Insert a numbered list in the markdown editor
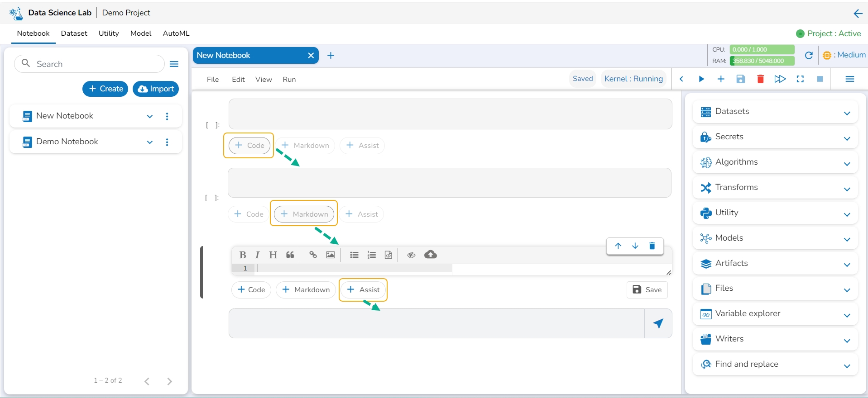The height and width of the screenshot is (398, 868). (x=372, y=255)
